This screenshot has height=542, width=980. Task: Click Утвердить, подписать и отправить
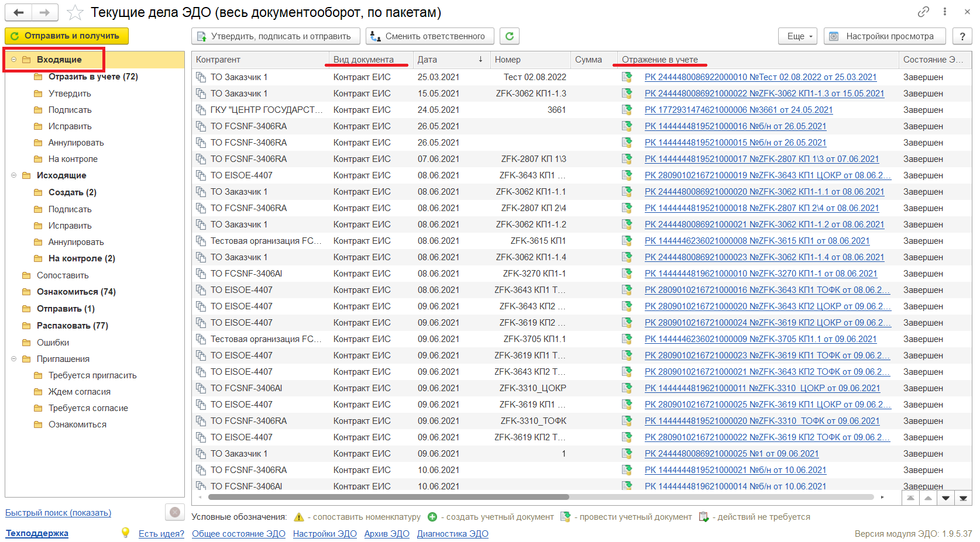[276, 36]
